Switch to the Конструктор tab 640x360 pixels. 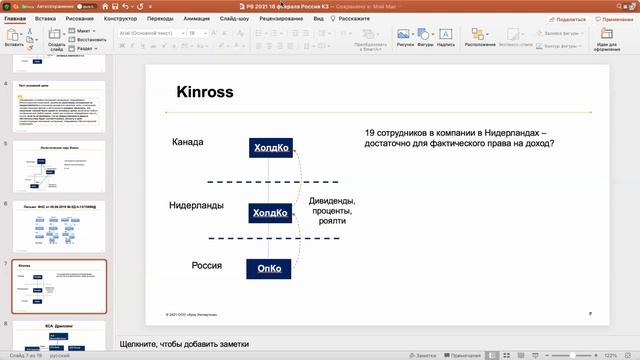(x=120, y=19)
